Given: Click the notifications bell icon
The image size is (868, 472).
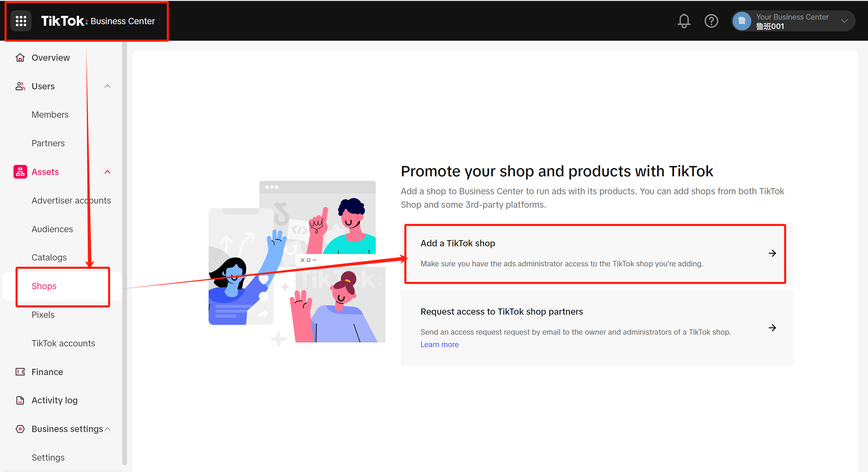Looking at the screenshot, I should point(684,21).
